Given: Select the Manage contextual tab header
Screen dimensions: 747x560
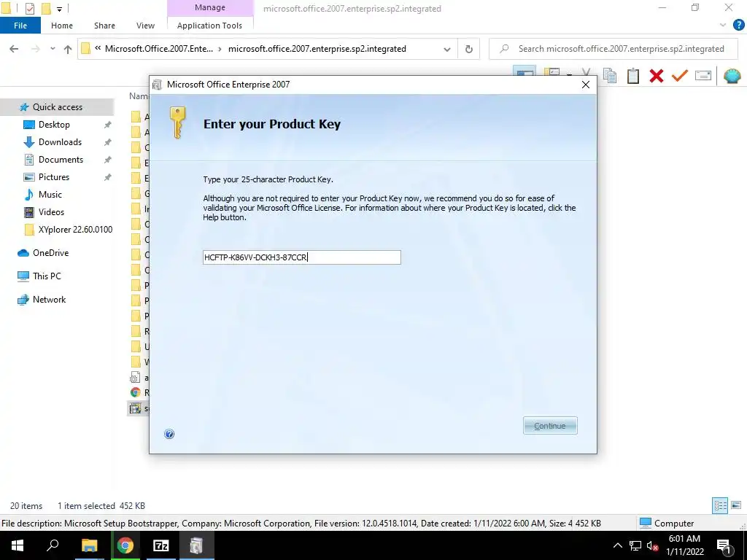Looking at the screenshot, I should coord(209,7).
